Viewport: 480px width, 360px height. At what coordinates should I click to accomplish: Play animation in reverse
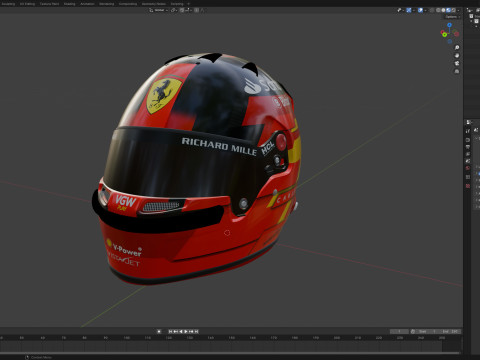(181, 331)
